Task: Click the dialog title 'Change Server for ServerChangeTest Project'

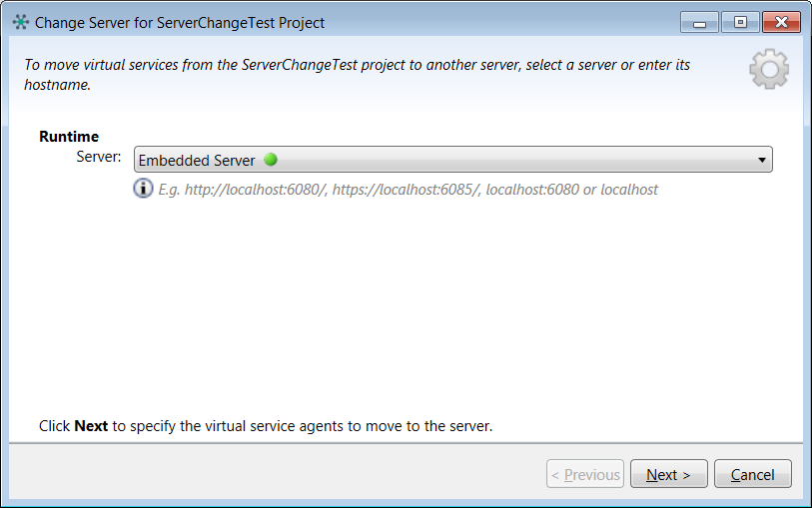Action: [x=180, y=22]
